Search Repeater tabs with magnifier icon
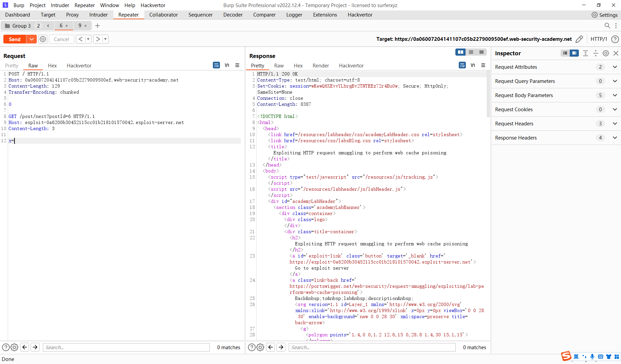The image size is (621, 364). point(607,26)
